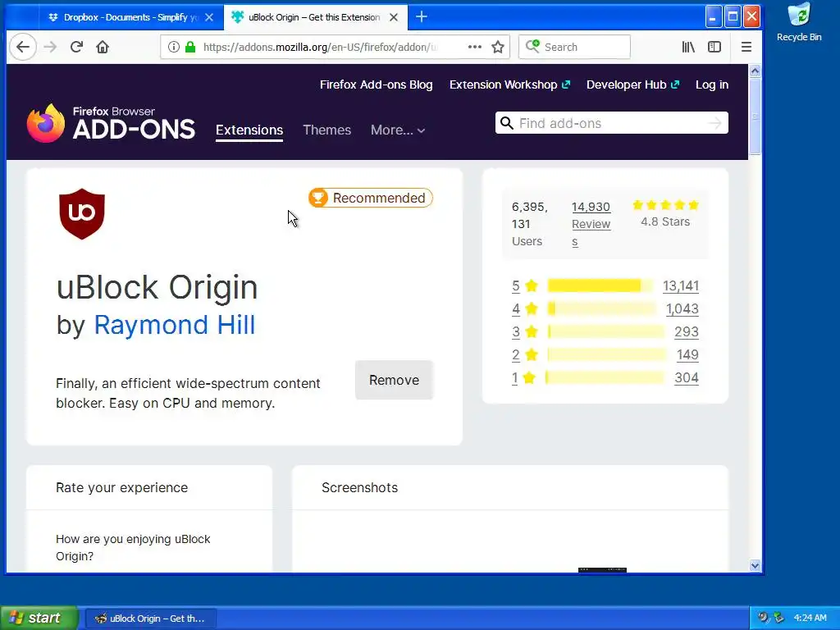Open author Raymond Hill's page
Screen dimensions: 840x630
174,325
